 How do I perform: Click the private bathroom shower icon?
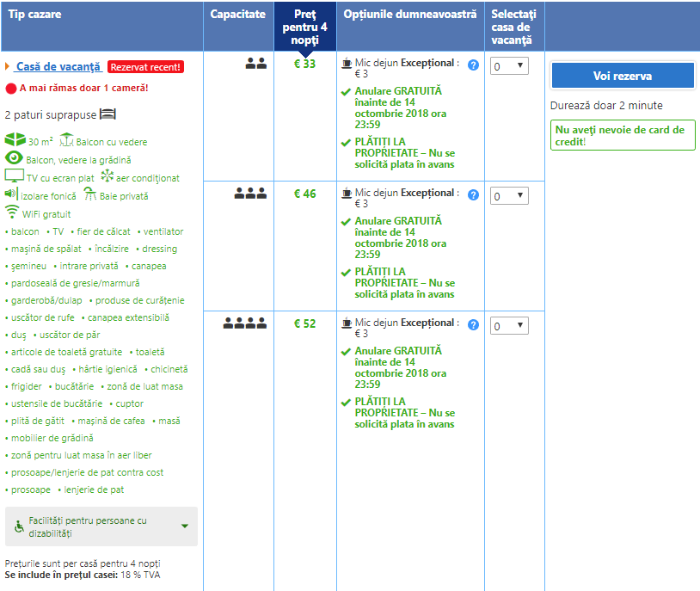pos(89,194)
